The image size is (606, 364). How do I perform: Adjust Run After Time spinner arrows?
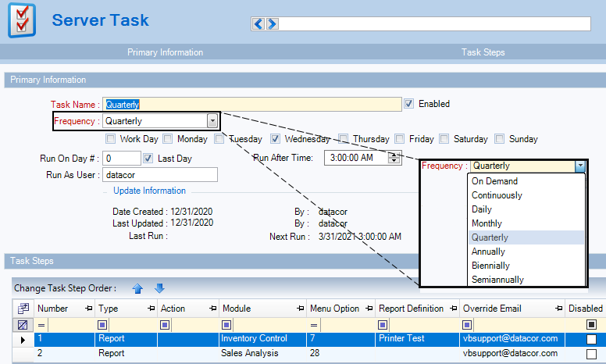[x=394, y=158]
